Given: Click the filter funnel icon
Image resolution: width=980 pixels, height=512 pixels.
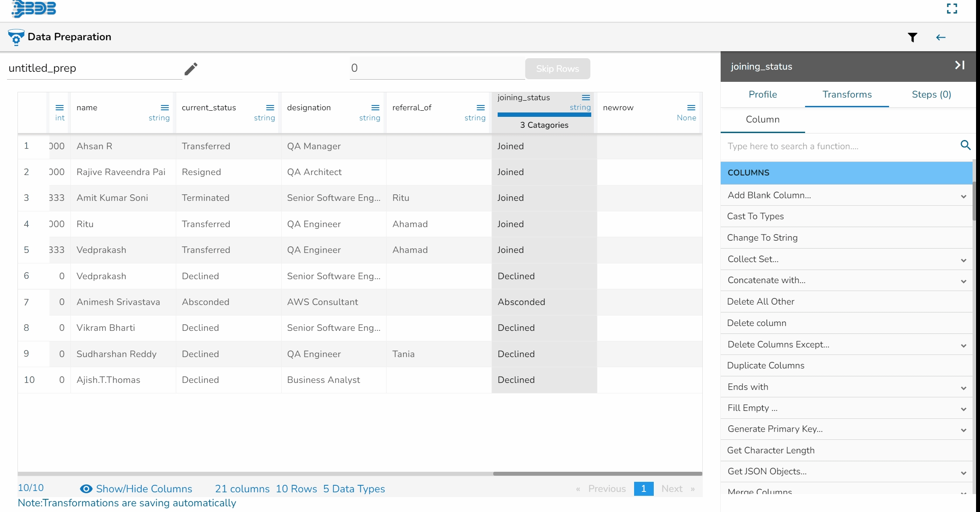Looking at the screenshot, I should [912, 38].
